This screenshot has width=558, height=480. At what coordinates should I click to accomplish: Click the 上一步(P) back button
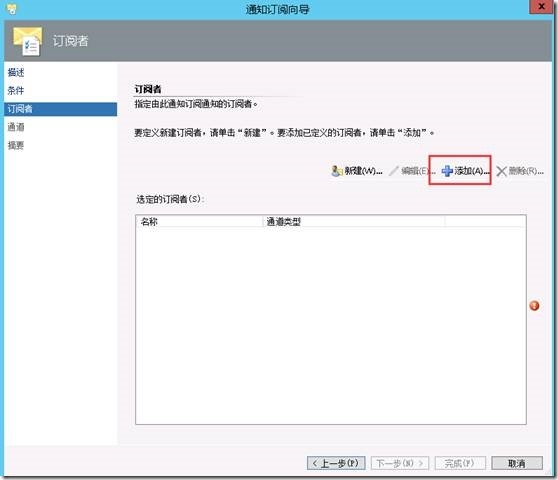[x=336, y=463]
